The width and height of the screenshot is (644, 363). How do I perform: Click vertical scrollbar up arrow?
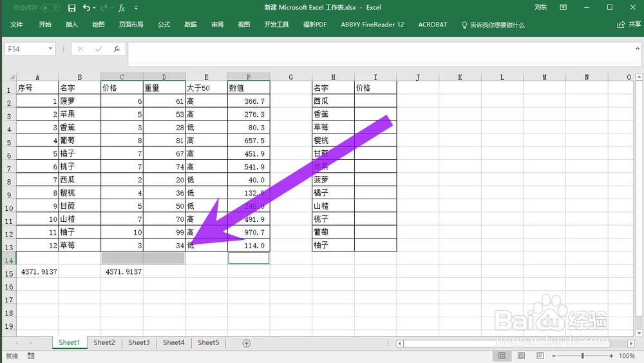tap(639, 77)
